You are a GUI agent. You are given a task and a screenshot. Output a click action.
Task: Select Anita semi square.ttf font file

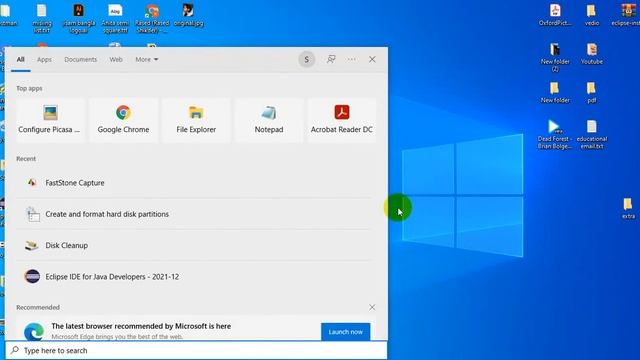[115, 18]
